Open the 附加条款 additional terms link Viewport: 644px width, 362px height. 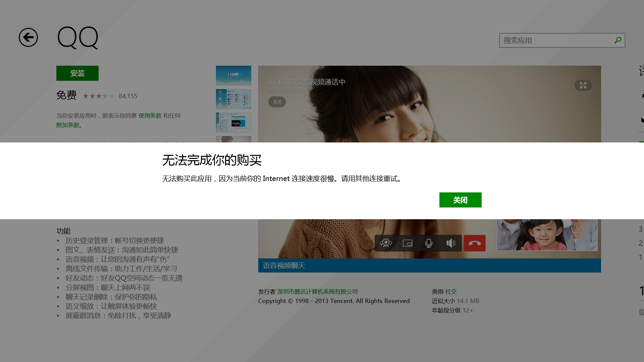pyautogui.click(x=68, y=125)
